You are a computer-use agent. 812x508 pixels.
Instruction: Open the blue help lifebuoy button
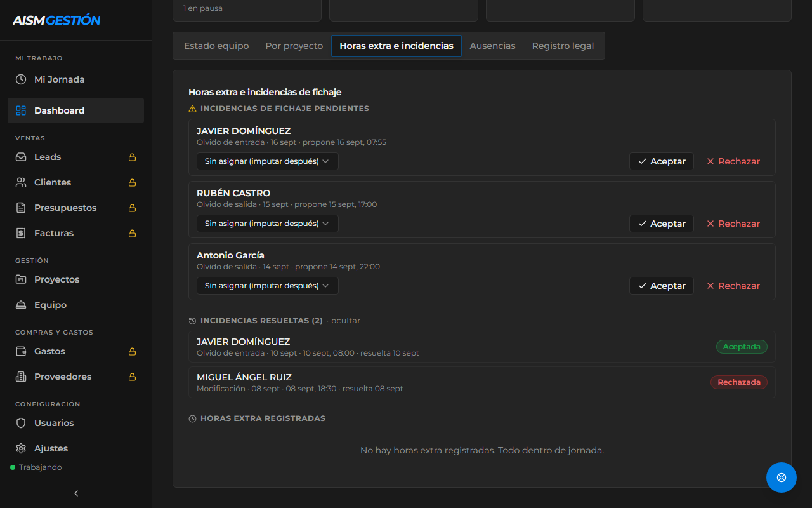[782, 478]
